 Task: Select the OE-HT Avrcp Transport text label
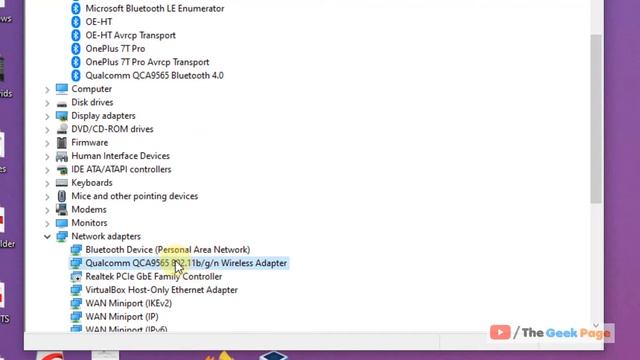click(x=130, y=36)
